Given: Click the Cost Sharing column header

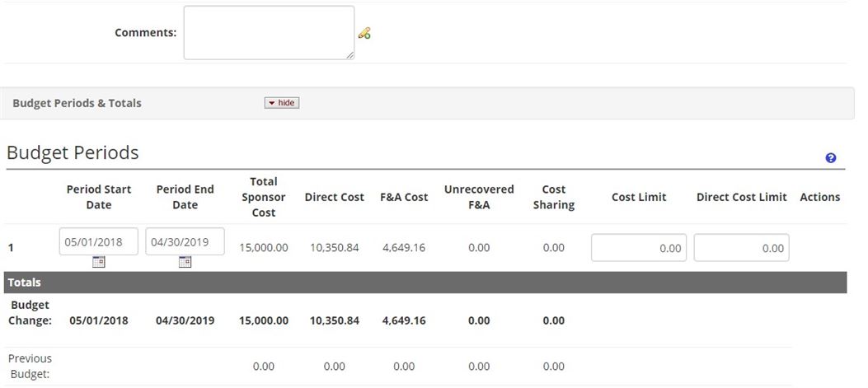Looking at the screenshot, I should (553, 197).
